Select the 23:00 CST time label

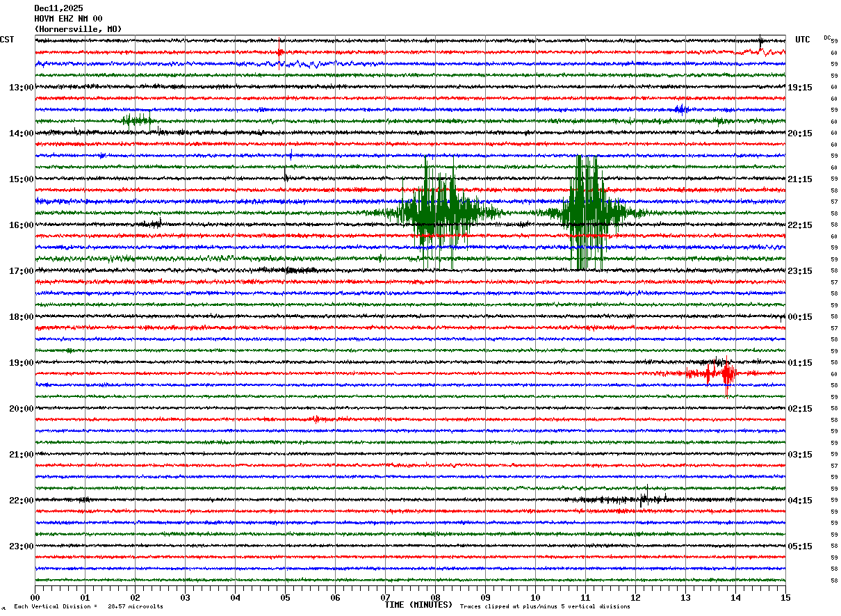pos(21,546)
